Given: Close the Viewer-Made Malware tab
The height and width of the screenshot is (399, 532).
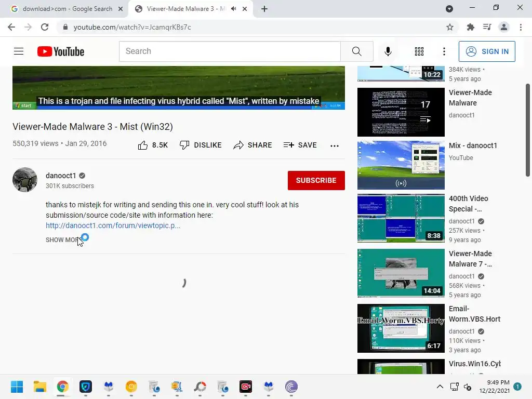Looking at the screenshot, I should [x=245, y=9].
